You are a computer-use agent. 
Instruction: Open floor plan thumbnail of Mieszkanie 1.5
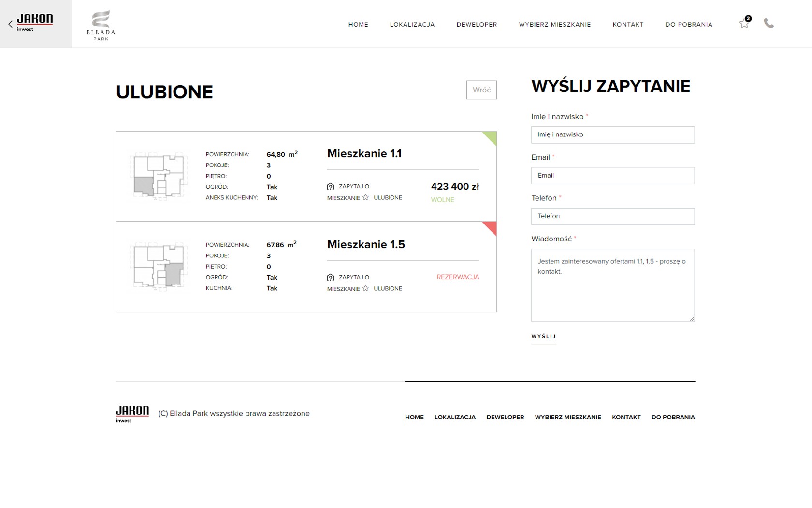159,266
